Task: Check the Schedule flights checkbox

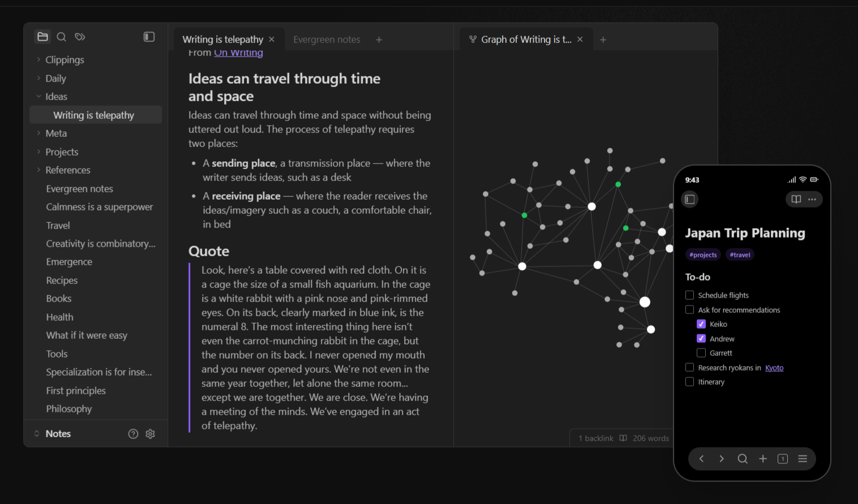Action: 689,295
